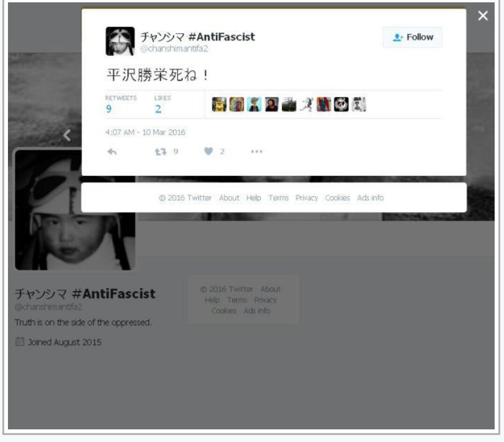Screen dimensions: 504x442
Task: Open the more options ellipsis
Action: point(256,152)
